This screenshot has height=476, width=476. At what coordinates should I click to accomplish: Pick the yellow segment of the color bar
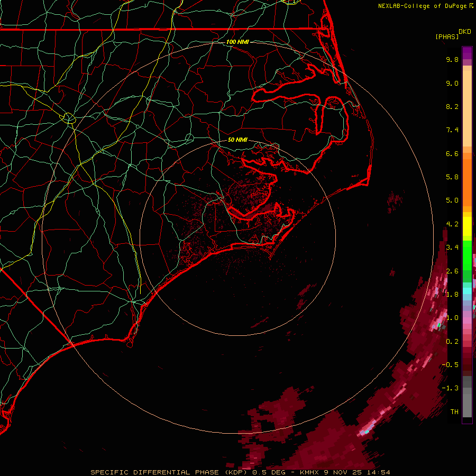tap(467, 226)
